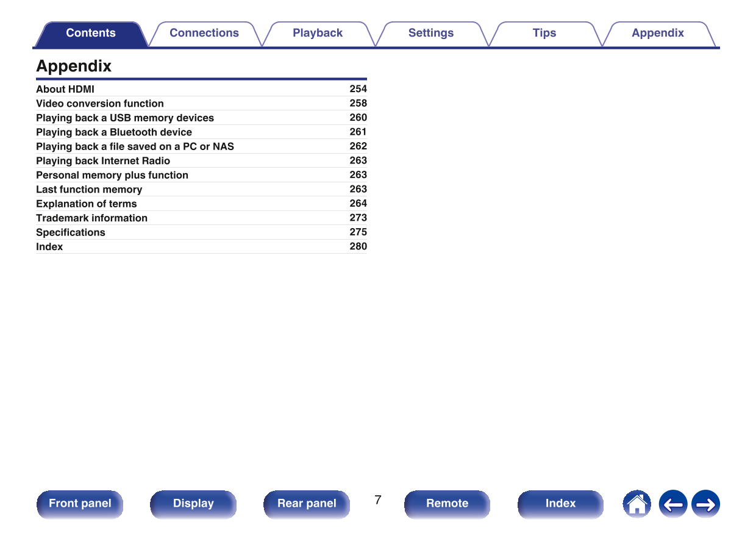Click the Index button in footer

click(x=560, y=504)
